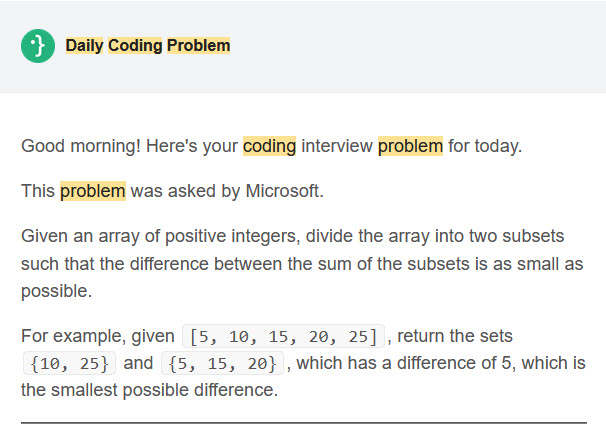Click the Daily Coding Problem header title
This screenshot has height=424, width=606.
(148, 46)
